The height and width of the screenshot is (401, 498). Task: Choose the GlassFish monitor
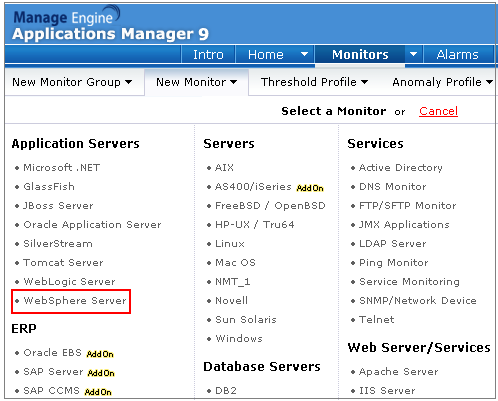point(49,187)
